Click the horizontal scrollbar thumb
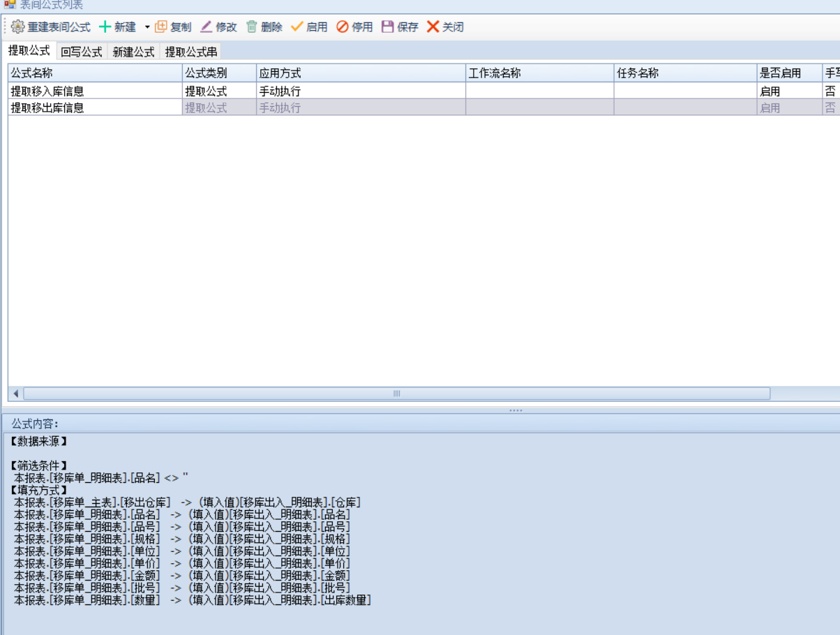Screen dimensions: 840x635 point(396,394)
